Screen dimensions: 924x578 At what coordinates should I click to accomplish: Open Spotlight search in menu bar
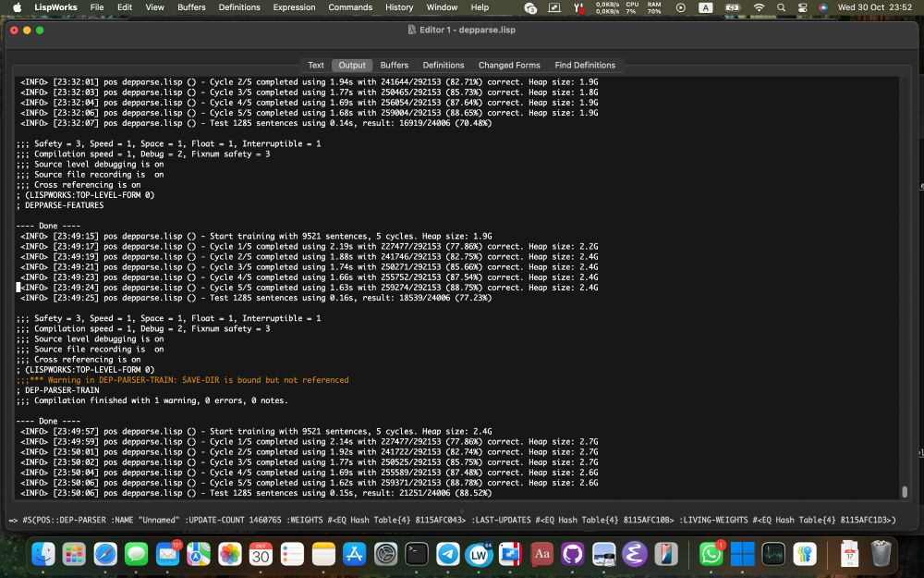[781, 7]
